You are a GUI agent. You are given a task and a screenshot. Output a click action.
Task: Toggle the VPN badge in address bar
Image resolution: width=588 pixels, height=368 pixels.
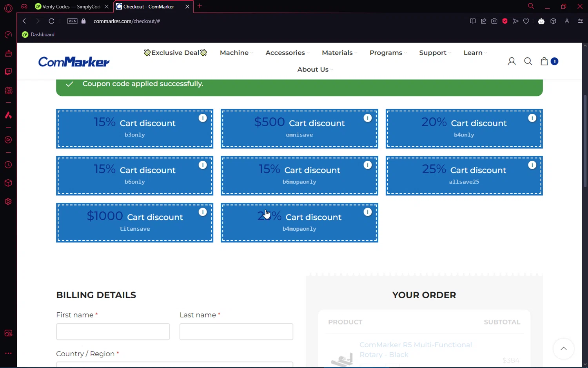point(73,21)
